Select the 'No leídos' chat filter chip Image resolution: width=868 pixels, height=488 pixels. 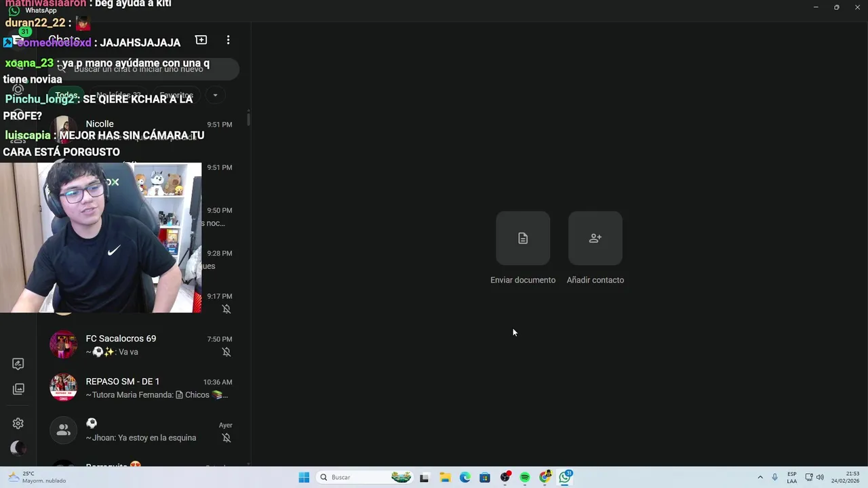[x=119, y=96]
